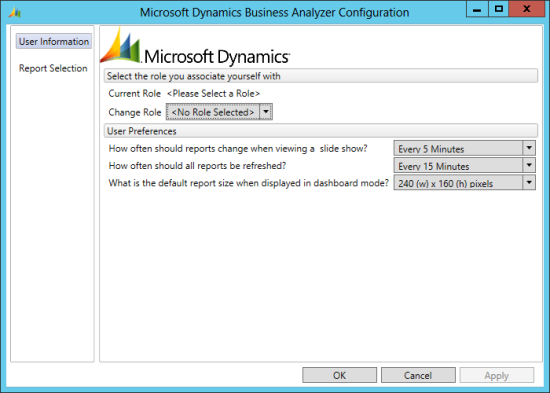Screen dimensions: 550x393
Task: Open the report refresh interval dropdown
Action: (x=465, y=165)
